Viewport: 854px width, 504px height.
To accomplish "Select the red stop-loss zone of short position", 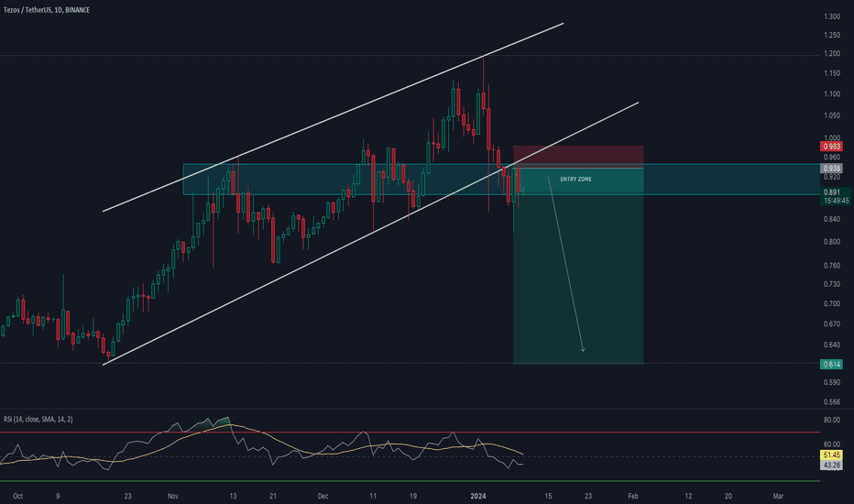I will point(578,157).
